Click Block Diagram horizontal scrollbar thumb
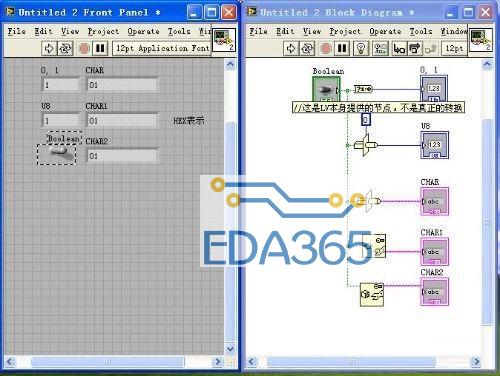The width and height of the screenshot is (500, 376). click(351, 361)
